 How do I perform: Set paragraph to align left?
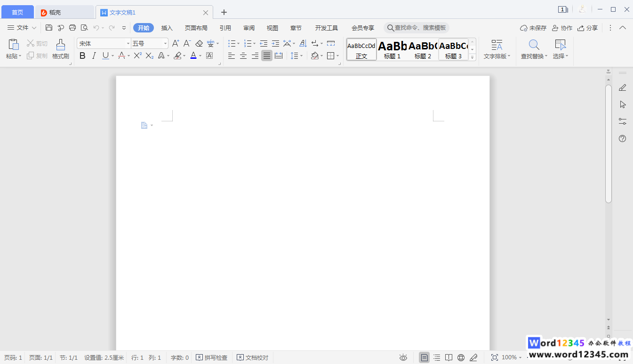click(x=232, y=56)
